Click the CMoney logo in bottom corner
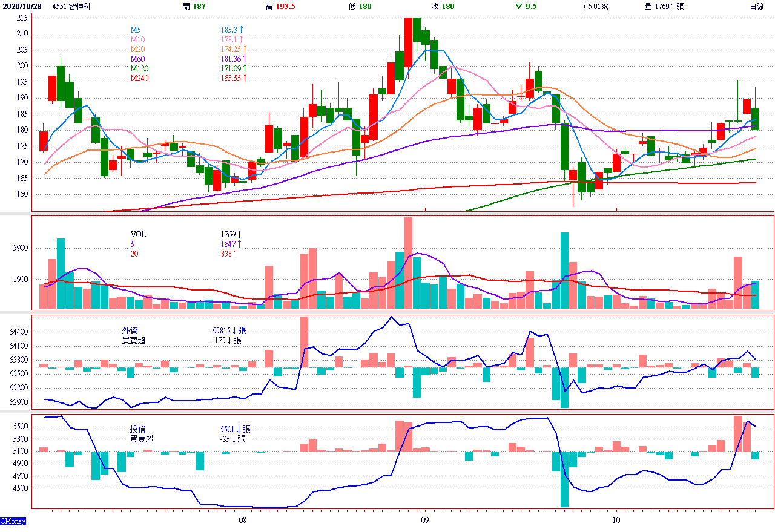The width and height of the screenshot is (775, 532). coord(13,521)
